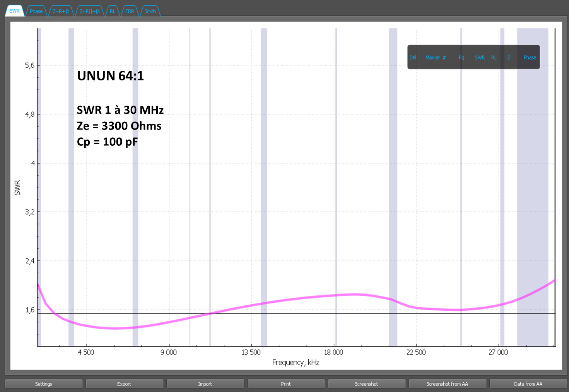This screenshot has width=569, height=392.
Task: Click the Cp = 100 pF annotation
Action: pyautogui.click(x=107, y=142)
